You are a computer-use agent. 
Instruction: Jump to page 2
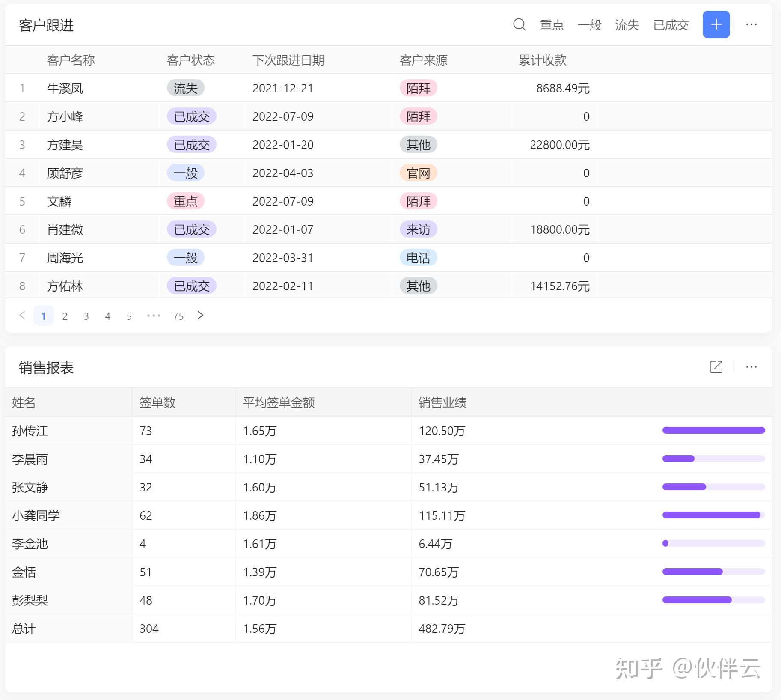[65, 316]
